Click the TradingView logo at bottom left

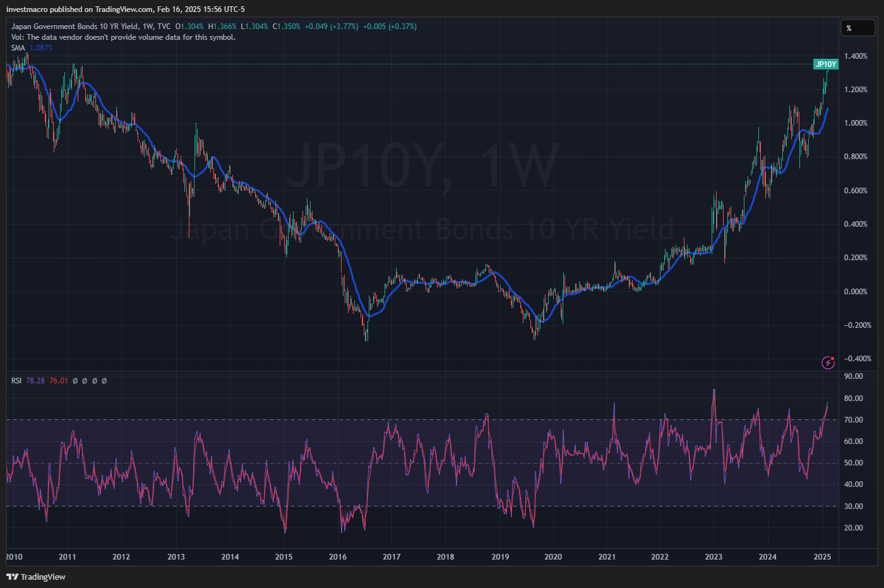(36, 577)
